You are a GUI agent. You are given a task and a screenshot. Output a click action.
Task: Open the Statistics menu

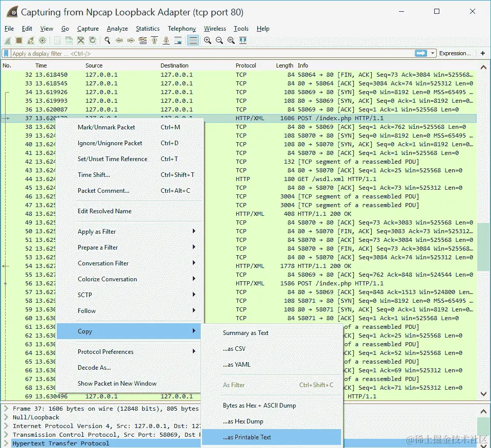tap(148, 29)
